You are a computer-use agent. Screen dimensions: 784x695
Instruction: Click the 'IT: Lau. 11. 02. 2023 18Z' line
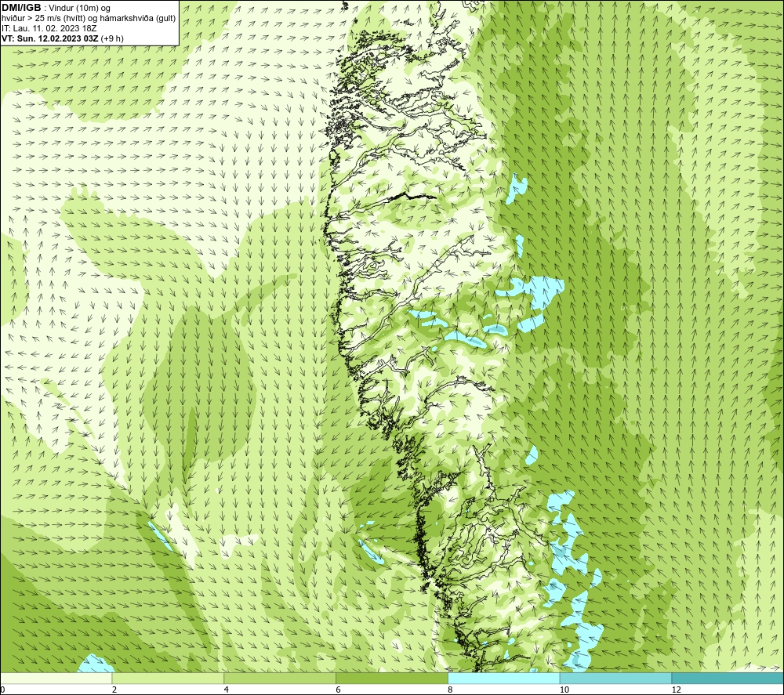pos(49,28)
